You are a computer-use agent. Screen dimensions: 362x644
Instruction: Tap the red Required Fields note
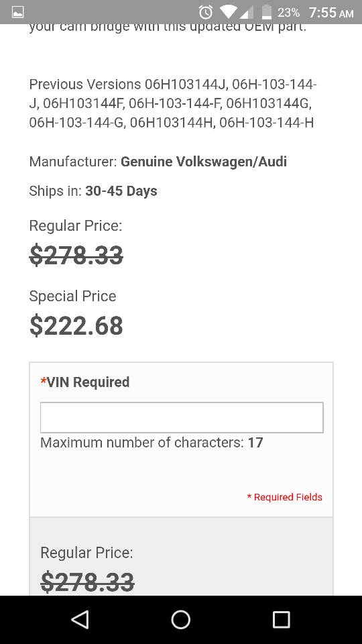click(284, 497)
